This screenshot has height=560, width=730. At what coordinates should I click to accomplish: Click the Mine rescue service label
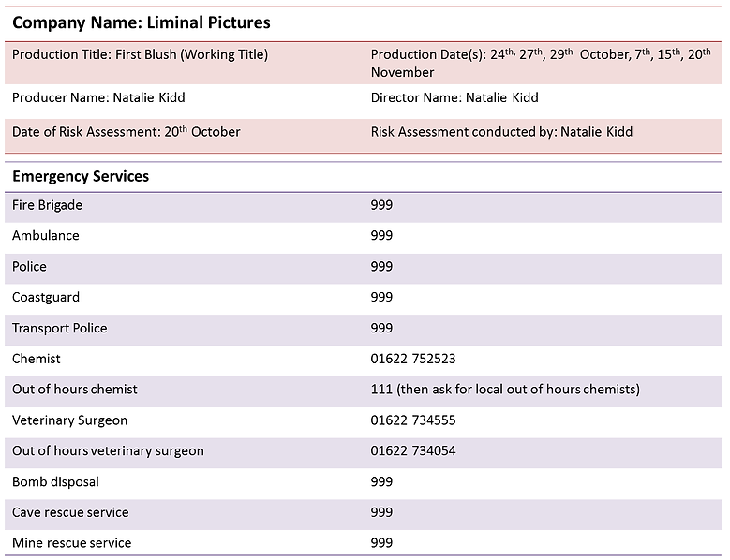pyautogui.click(x=71, y=543)
